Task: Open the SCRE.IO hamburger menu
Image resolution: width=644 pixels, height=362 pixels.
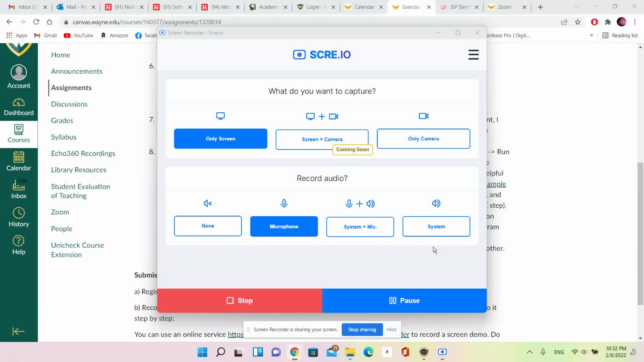Action: pyautogui.click(x=473, y=54)
